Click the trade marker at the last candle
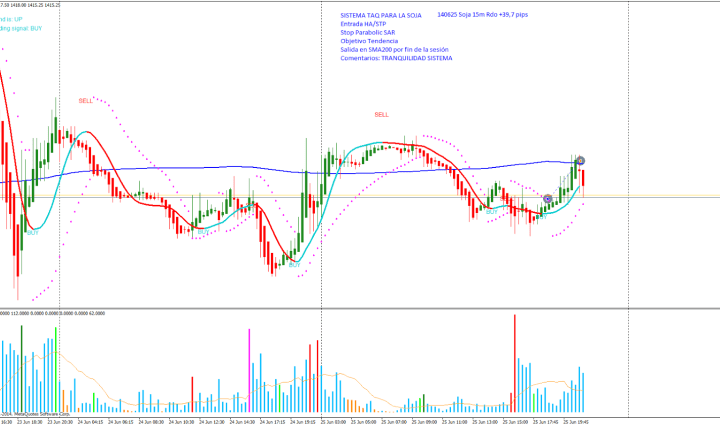Viewport: 720px width, 426px height. coord(581,160)
